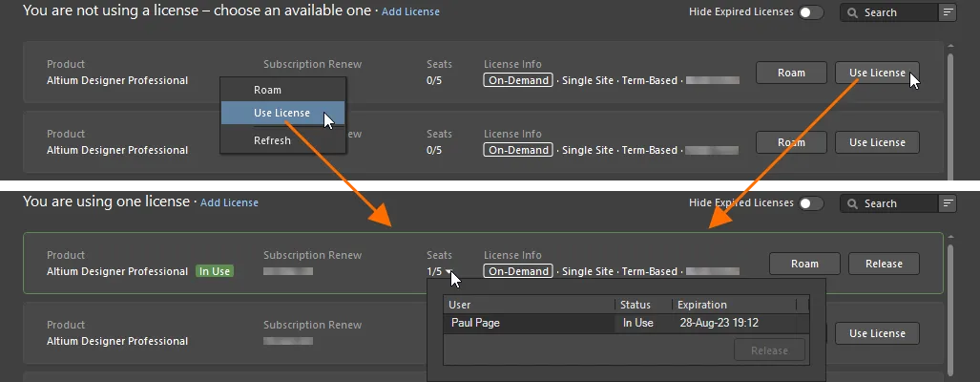Click Use License button in second top row
Screen dimensions: 980x382
point(877,142)
